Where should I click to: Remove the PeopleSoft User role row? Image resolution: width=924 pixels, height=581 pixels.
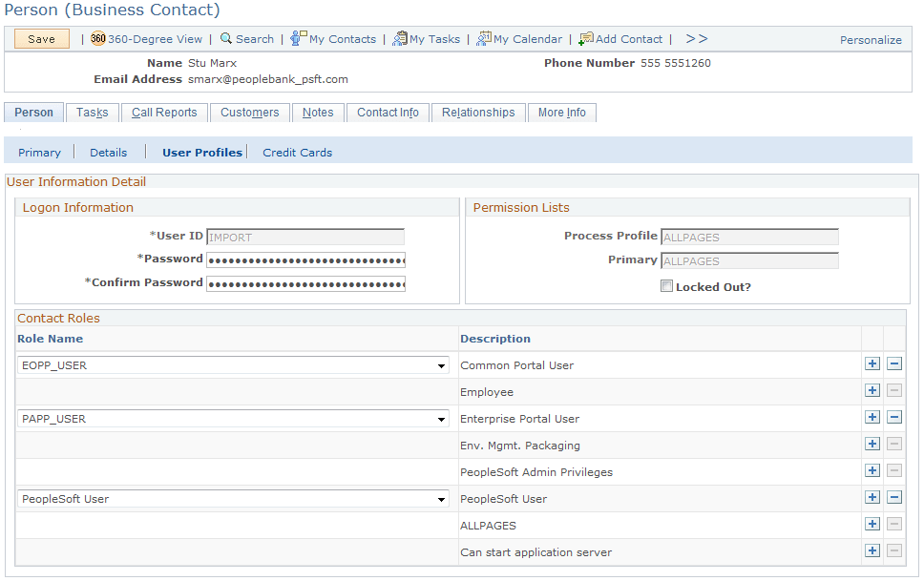895,497
